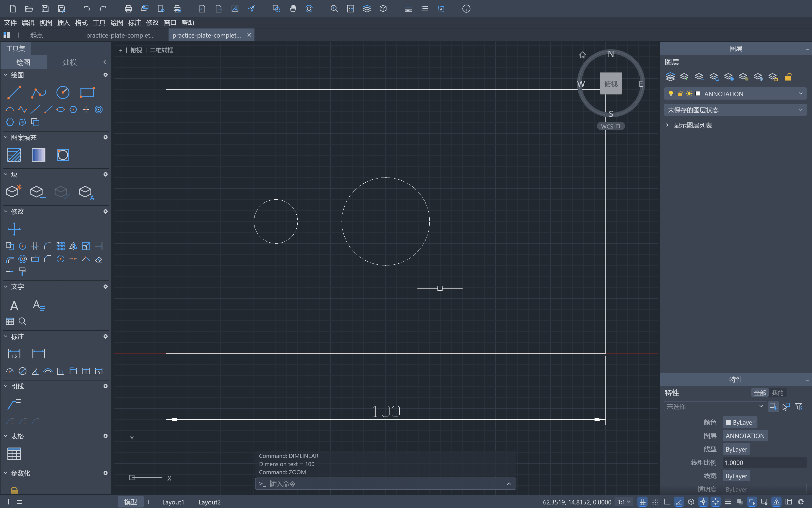Click the Help question mark icon
The width and height of the screenshot is (812, 508).
click(x=466, y=9)
